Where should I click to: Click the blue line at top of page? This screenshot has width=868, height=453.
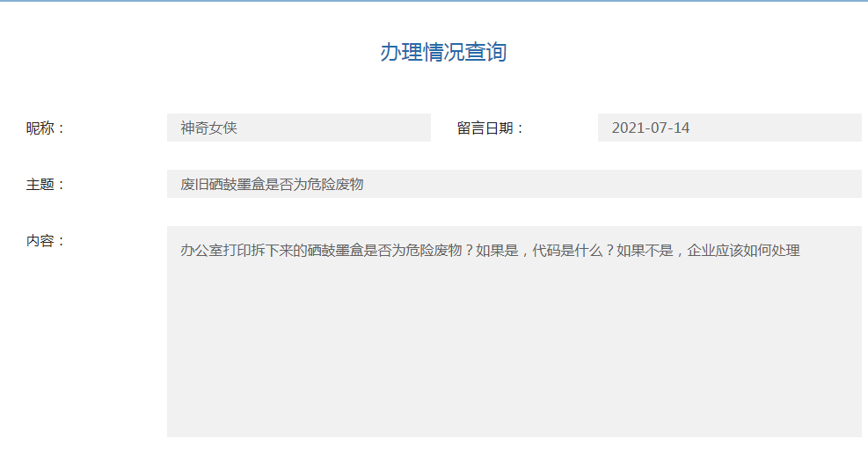click(434, 1)
